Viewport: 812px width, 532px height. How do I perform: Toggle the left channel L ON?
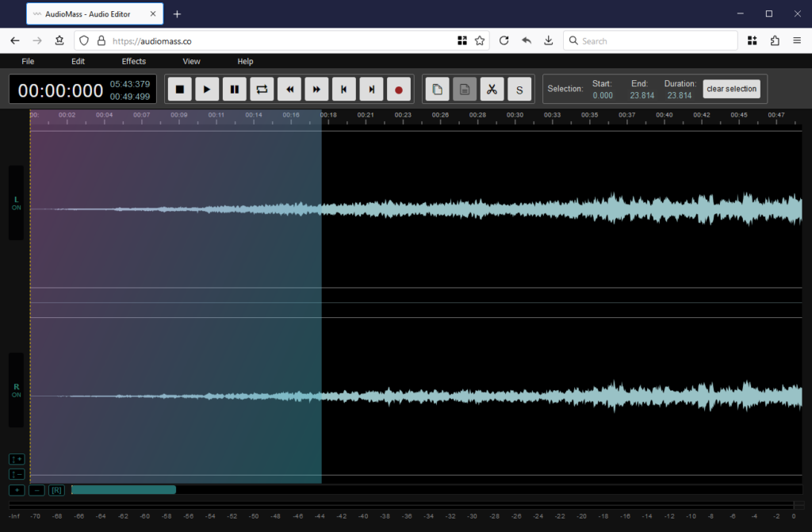(x=16, y=203)
